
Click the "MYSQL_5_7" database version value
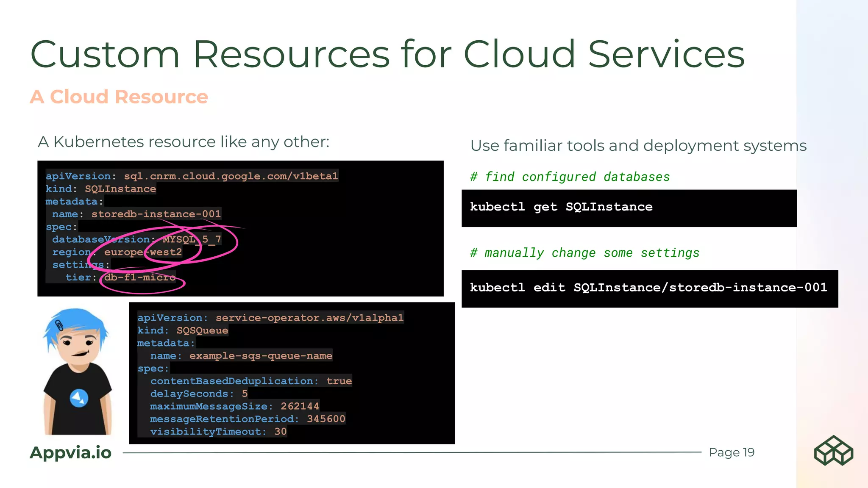192,239
